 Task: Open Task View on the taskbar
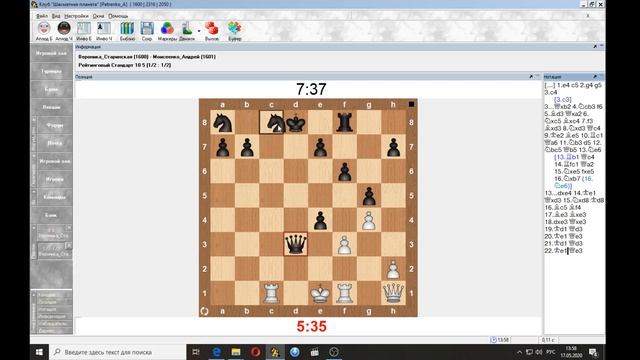point(196,352)
